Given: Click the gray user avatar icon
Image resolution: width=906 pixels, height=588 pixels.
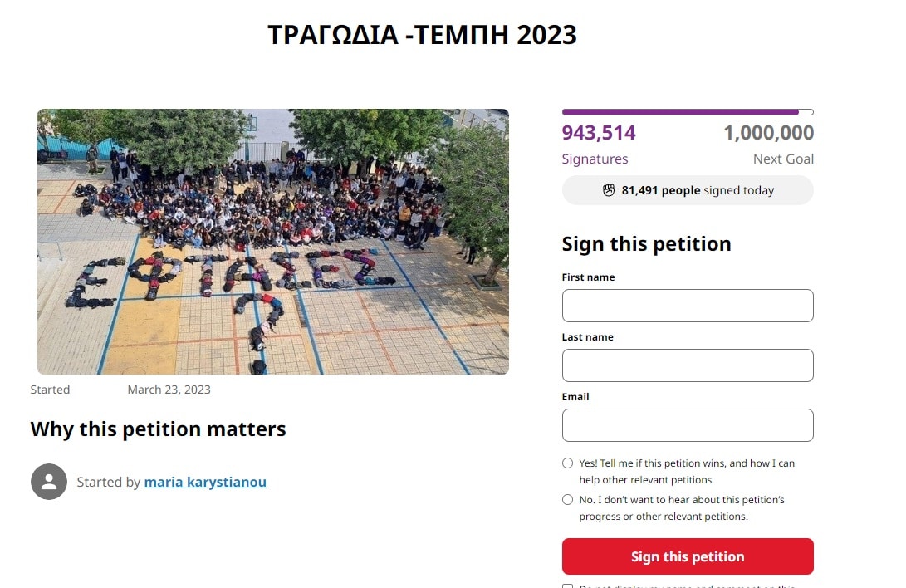Looking at the screenshot, I should point(49,482).
